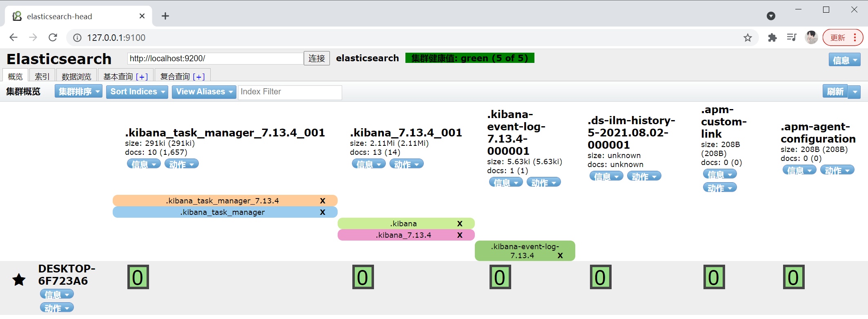868x319 pixels.
Task: Select shard 0 of .kibana_task_manager_7.13.4_001
Action: (138, 277)
